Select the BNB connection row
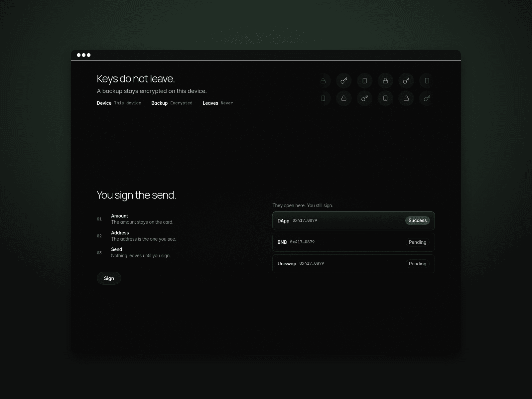The height and width of the screenshot is (399, 532). pos(353,242)
